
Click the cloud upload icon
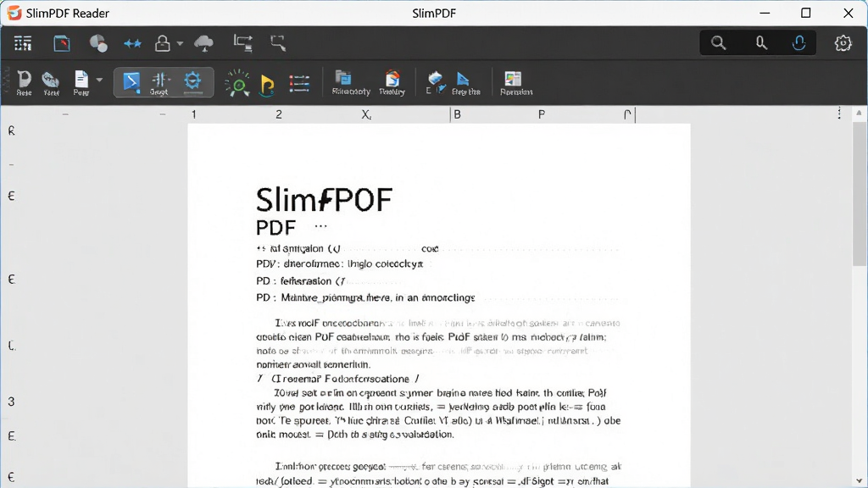(203, 43)
